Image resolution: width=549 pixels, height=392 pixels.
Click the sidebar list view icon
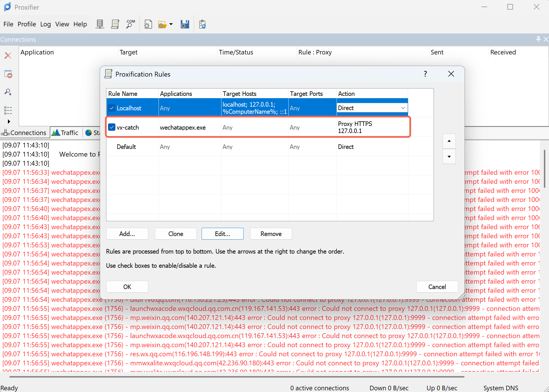tap(8, 110)
